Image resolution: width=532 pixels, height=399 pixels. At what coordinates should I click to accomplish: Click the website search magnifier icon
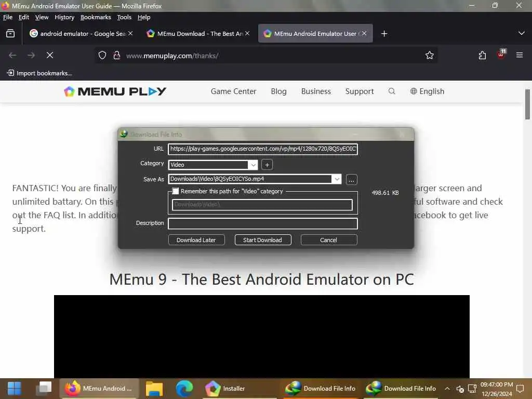392,91
